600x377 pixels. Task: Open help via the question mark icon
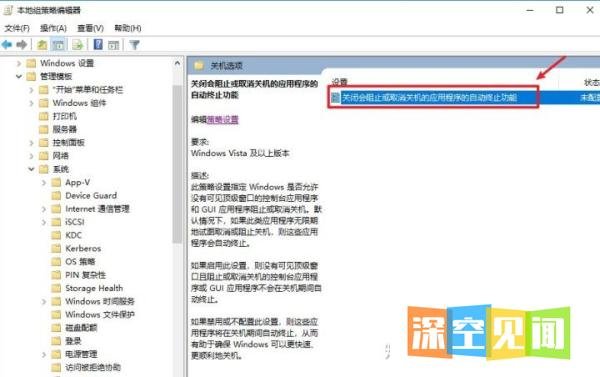tap(98, 44)
